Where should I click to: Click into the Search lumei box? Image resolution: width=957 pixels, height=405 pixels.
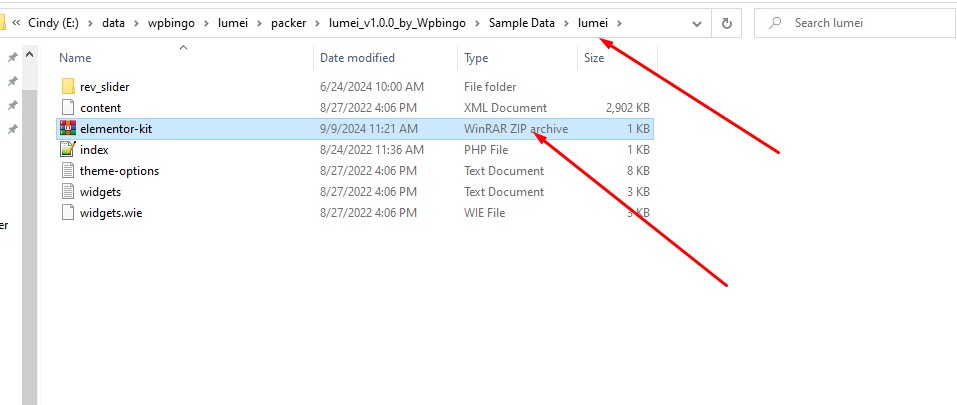click(860, 22)
